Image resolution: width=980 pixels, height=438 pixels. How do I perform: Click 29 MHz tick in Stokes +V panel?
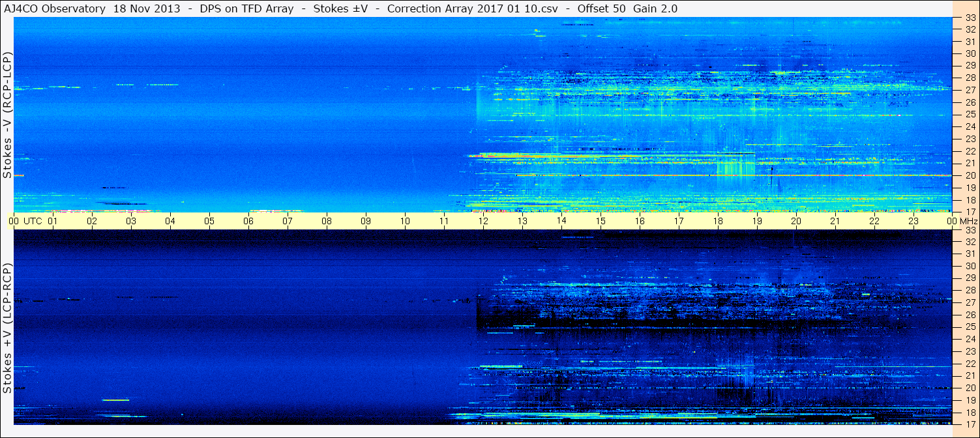coord(970,278)
